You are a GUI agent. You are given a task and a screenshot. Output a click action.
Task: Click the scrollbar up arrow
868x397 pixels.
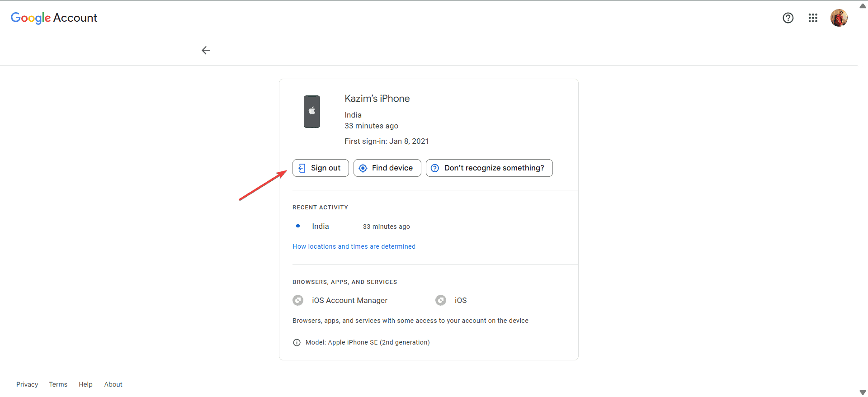pos(863,6)
